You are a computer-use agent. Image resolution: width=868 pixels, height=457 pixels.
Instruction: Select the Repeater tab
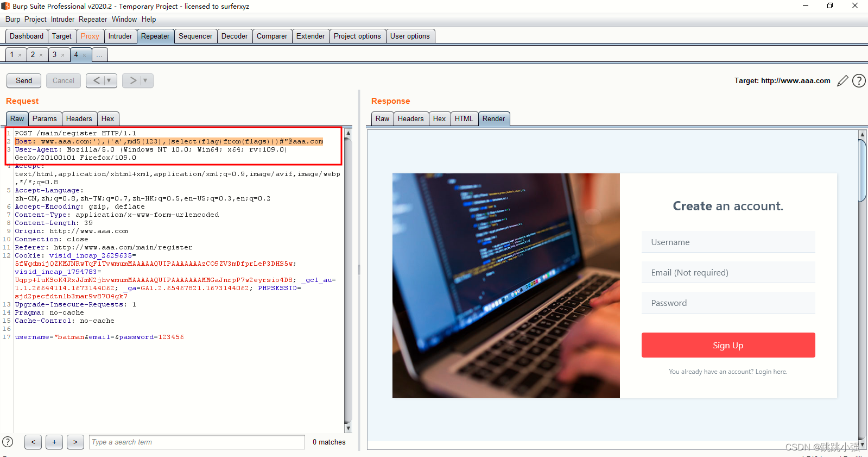click(155, 36)
